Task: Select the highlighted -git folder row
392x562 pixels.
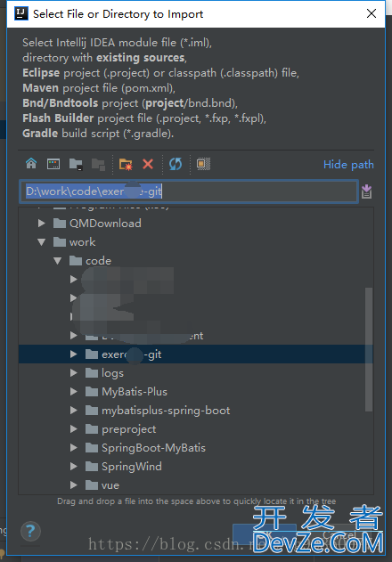Action: (196, 354)
